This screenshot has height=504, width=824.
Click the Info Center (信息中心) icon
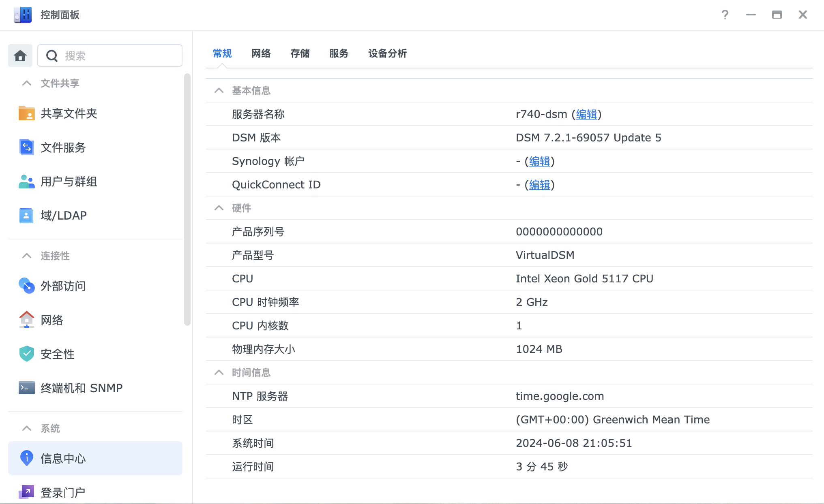(x=27, y=459)
